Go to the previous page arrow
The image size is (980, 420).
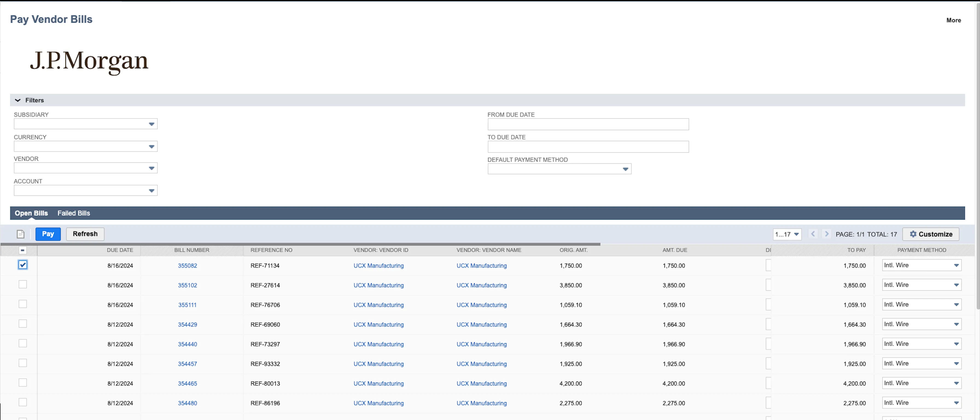(x=813, y=234)
